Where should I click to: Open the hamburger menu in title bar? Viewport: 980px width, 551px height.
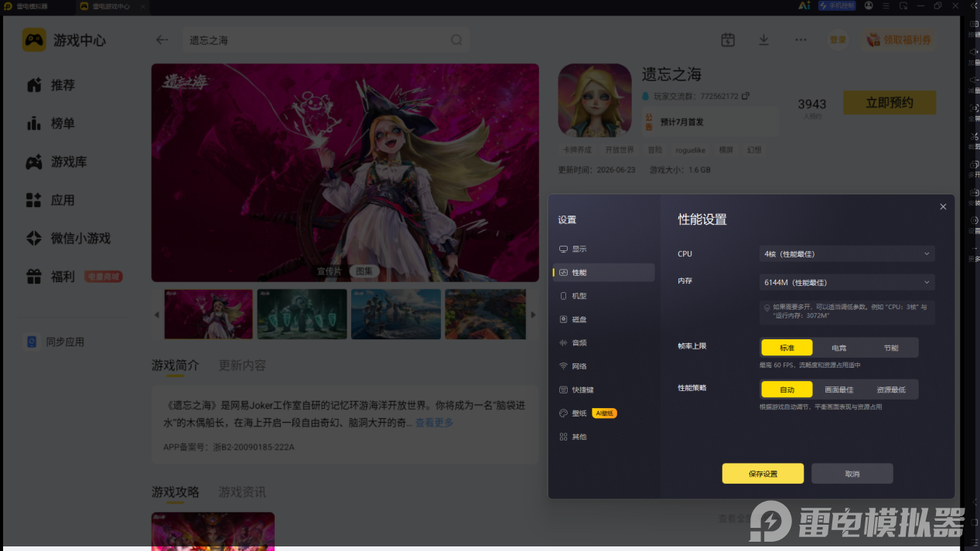886,5
